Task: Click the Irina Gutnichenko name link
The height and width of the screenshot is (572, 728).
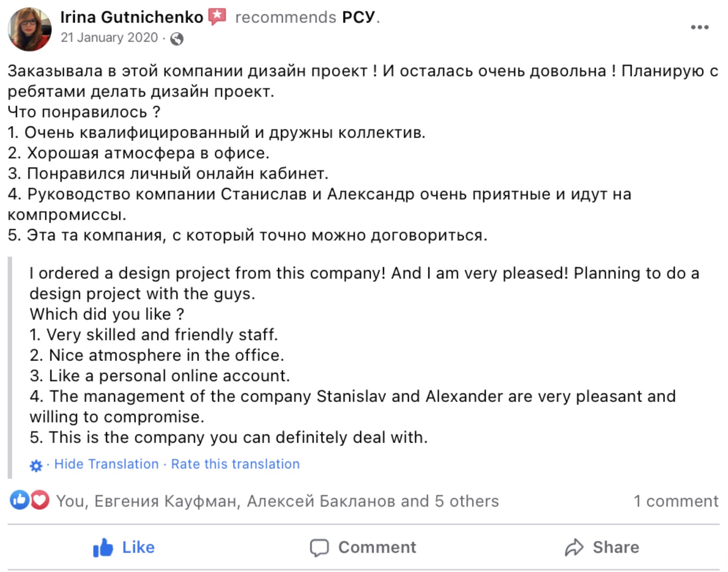Action: [x=132, y=17]
